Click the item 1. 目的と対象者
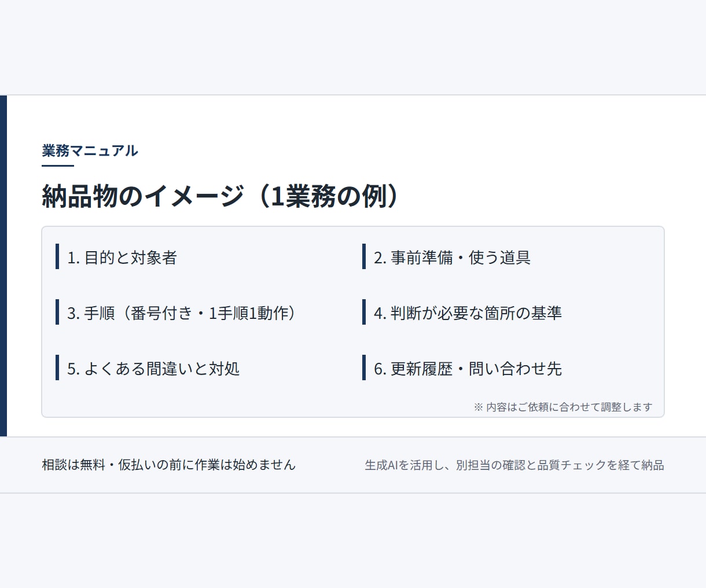The width and height of the screenshot is (706, 588). pos(122,257)
